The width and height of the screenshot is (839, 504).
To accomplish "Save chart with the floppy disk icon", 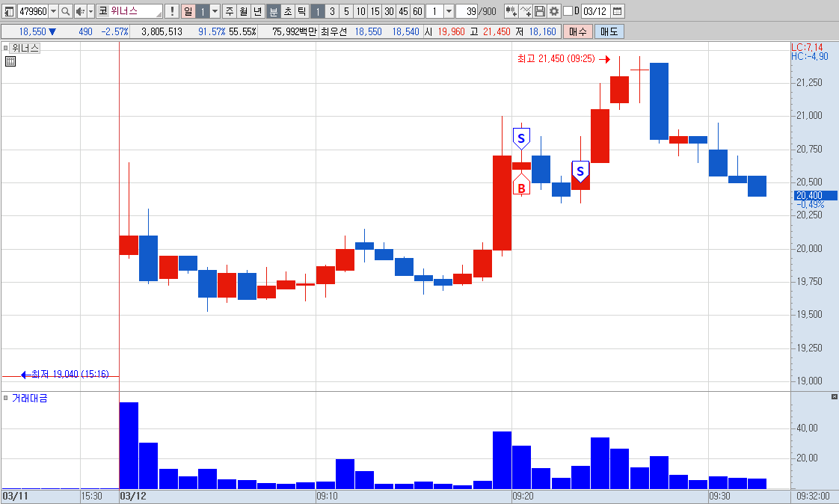I will pyautogui.click(x=540, y=11).
